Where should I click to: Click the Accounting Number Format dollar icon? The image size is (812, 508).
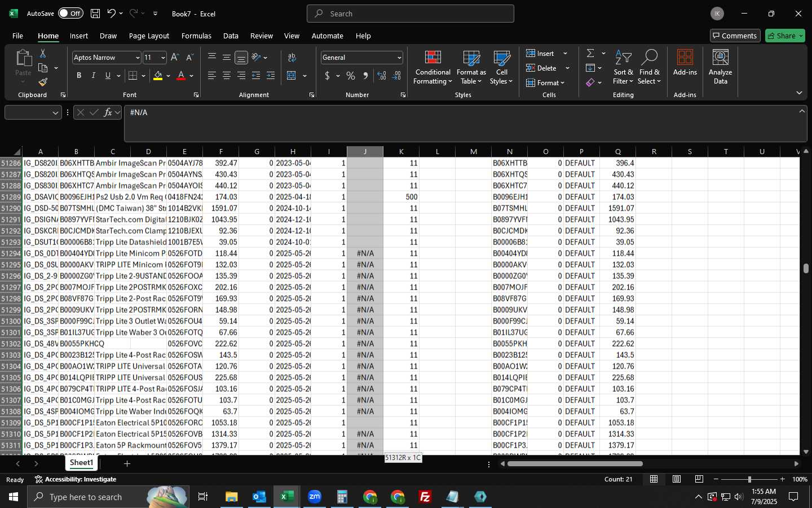click(327, 76)
